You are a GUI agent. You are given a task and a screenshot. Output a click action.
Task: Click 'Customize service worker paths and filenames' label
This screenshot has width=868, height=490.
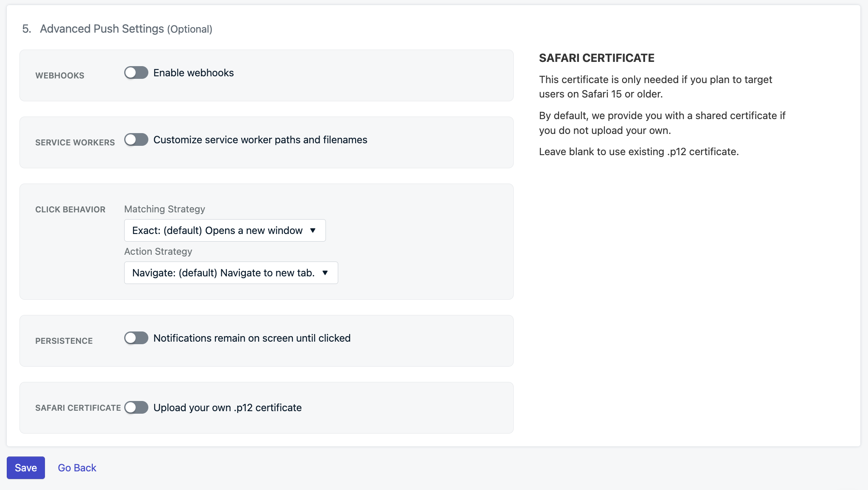[260, 140]
